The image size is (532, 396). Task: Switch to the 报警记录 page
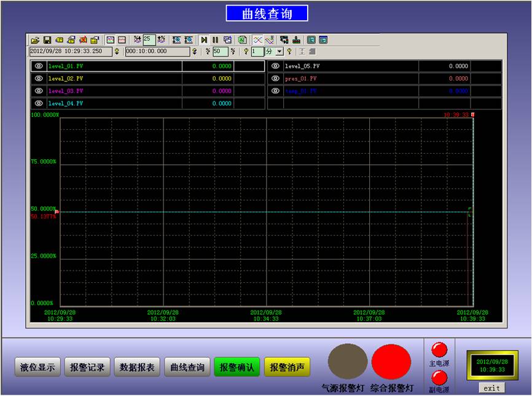(87, 368)
